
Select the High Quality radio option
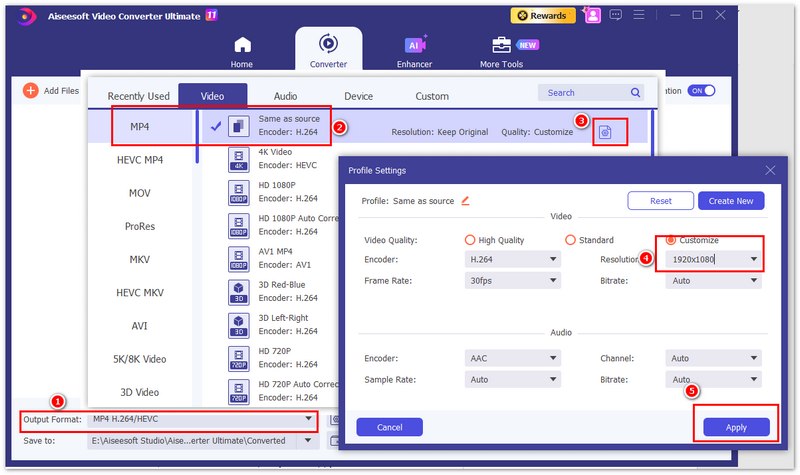(470, 240)
